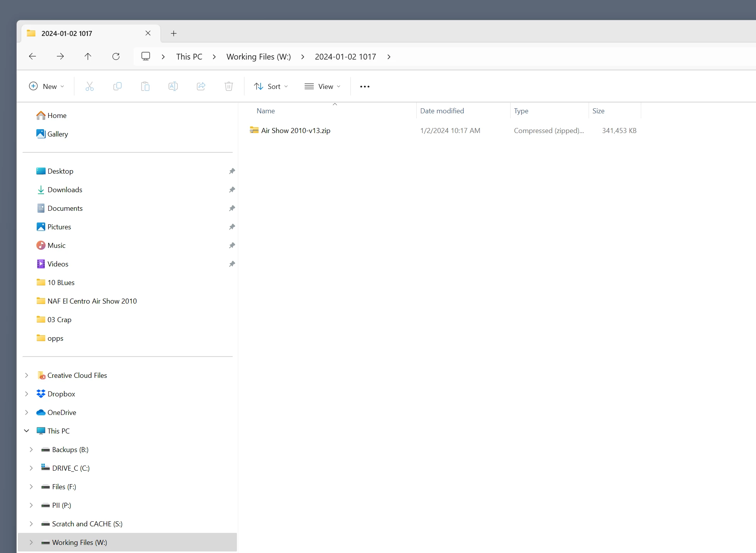Click the Rename icon in toolbar
Screen dimensions: 756x553
coord(173,86)
